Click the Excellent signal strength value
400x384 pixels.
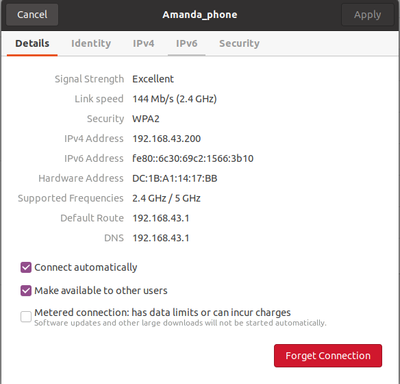[153, 79]
